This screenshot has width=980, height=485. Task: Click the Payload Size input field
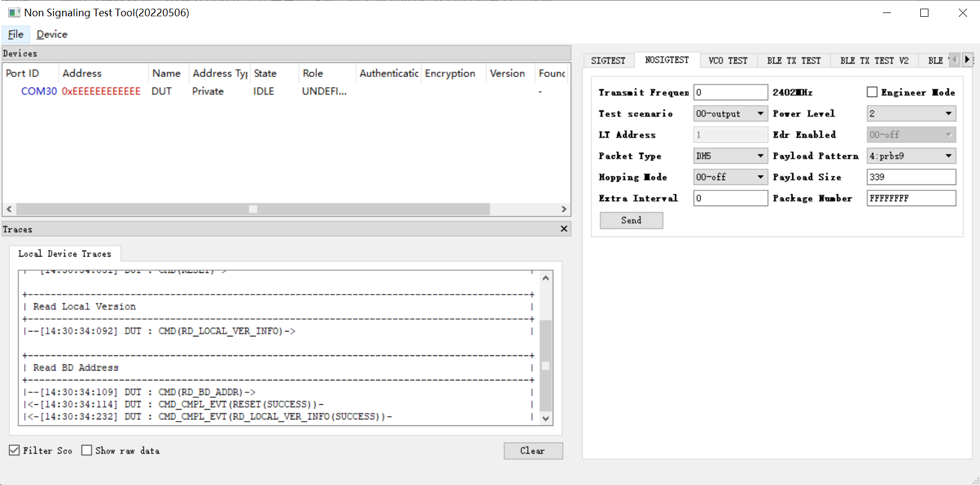click(x=911, y=177)
